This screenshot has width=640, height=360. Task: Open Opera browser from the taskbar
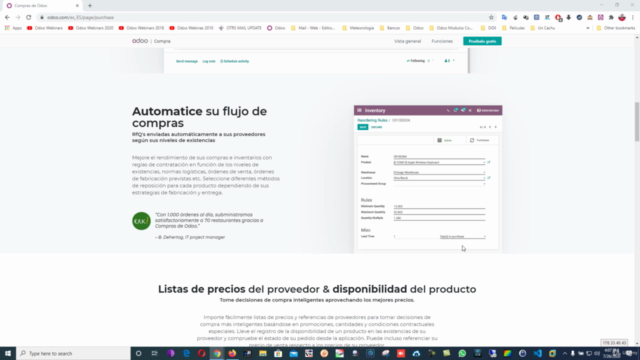pyautogui.click(x=201, y=353)
